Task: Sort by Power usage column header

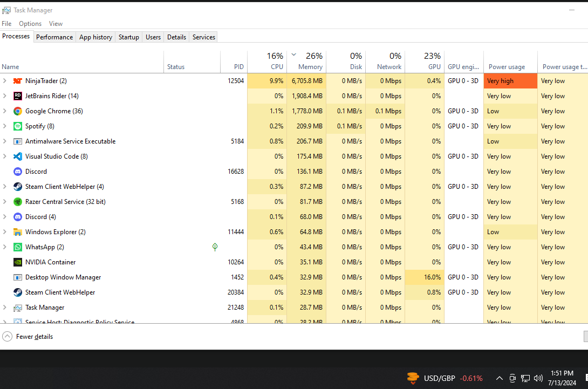Action: click(510, 62)
